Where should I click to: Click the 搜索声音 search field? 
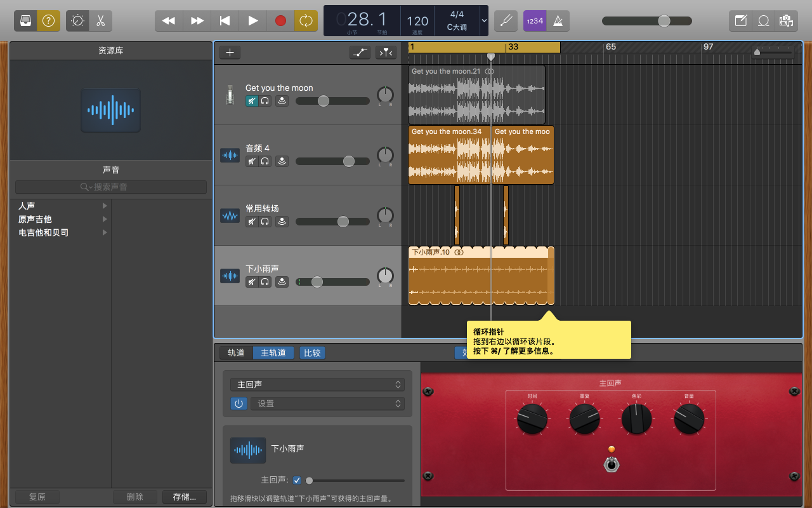(x=111, y=187)
